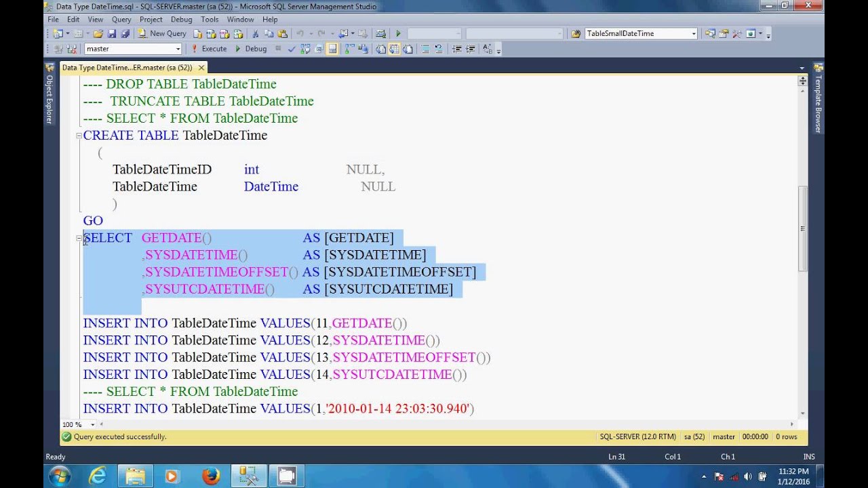This screenshot has width=868, height=488.
Task: Open a file with the Open File icon
Action: tap(98, 33)
